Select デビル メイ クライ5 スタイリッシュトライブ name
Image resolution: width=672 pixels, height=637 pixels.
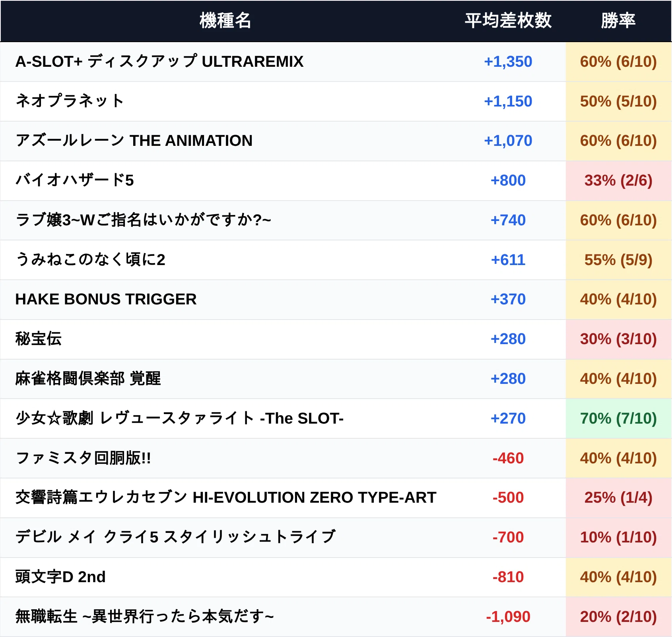point(175,537)
